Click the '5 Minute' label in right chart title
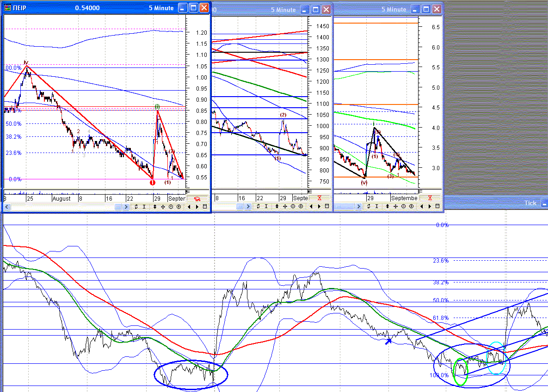The image size is (548, 392). [394, 9]
